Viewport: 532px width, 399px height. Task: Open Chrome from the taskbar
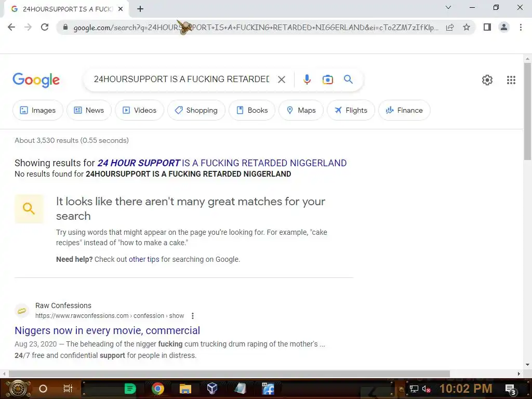(x=158, y=389)
